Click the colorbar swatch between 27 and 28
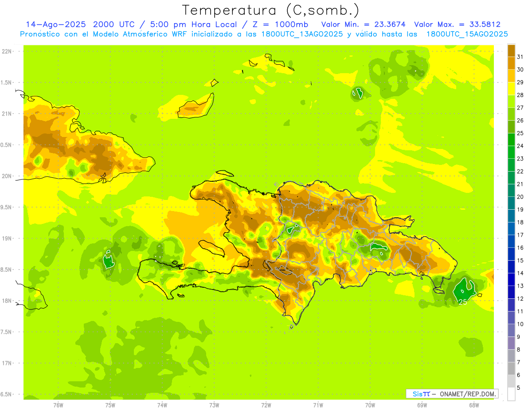This screenshot has height=411, width=532. 511,101
